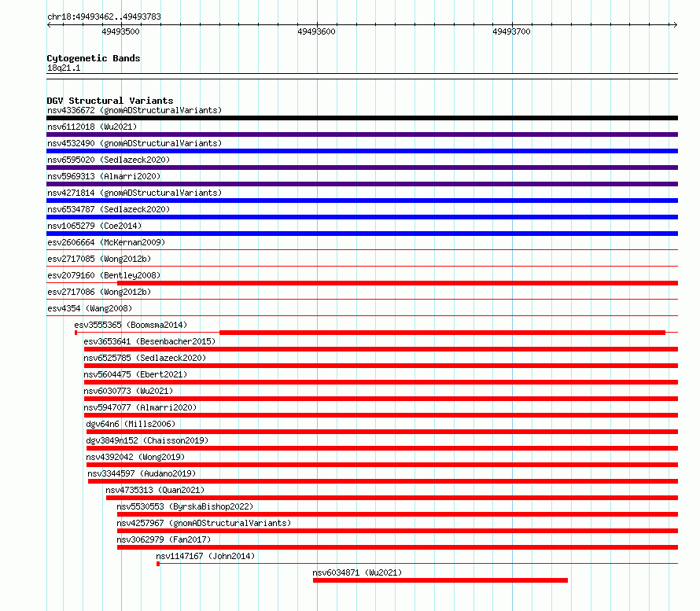Open nsv4392042 (Wong2019) label
700x611 pixels.
click(x=135, y=457)
